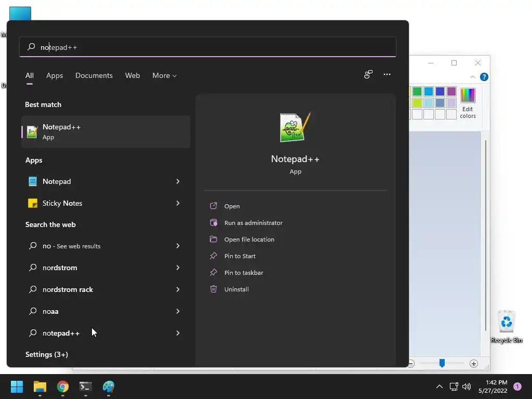The image size is (532, 399).
Task: Show hidden system tray icons
Action: [440, 387]
